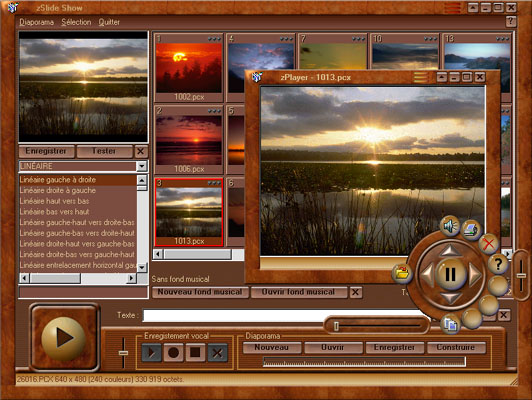Click the Construire button

coord(456,347)
